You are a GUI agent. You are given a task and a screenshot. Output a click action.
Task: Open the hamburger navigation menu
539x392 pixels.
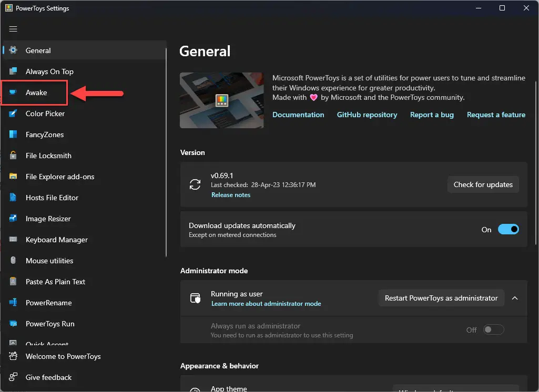tap(13, 29)
